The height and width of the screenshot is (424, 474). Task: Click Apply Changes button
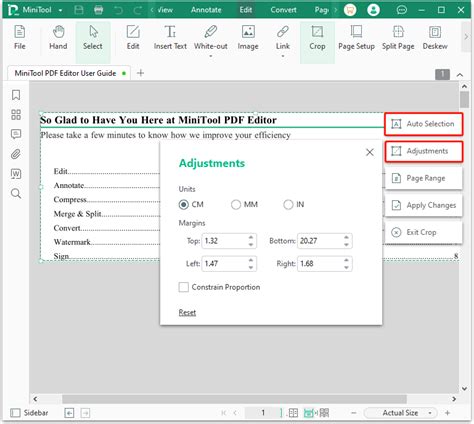tap(423, 205)
